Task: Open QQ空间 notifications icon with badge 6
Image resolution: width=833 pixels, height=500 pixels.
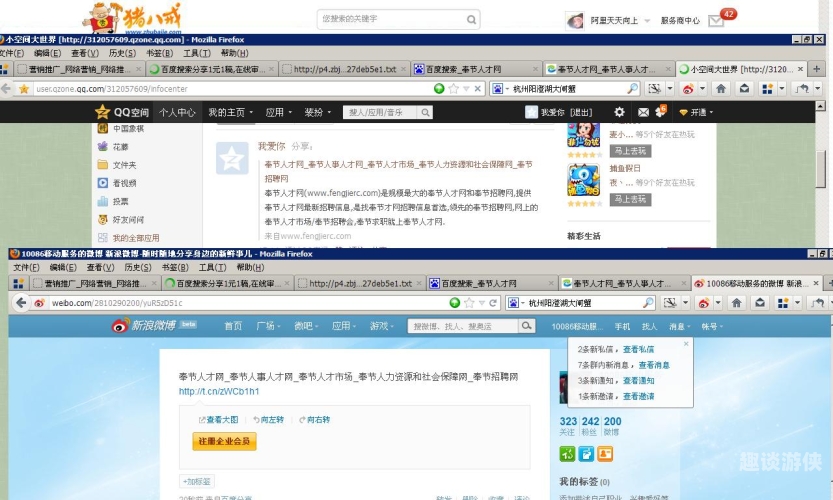Action: pyautogui.click(x=660, y=111)
